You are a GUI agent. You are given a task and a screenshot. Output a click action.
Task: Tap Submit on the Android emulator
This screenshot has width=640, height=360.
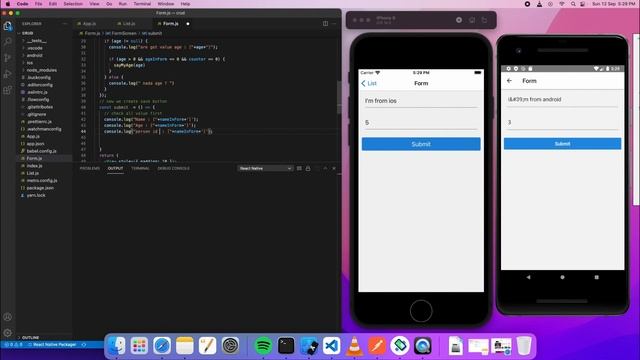pyautogui.click(x=562, y=144)
